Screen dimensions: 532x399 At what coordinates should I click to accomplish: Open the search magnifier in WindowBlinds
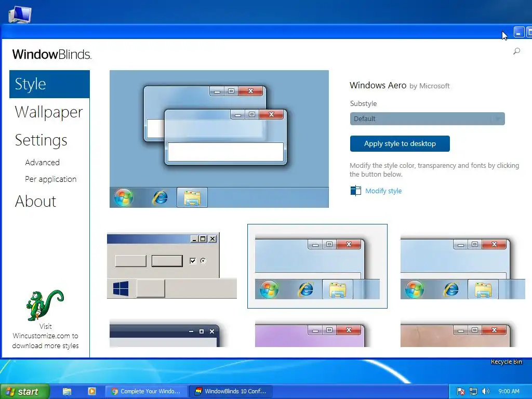tap(516, 51)
